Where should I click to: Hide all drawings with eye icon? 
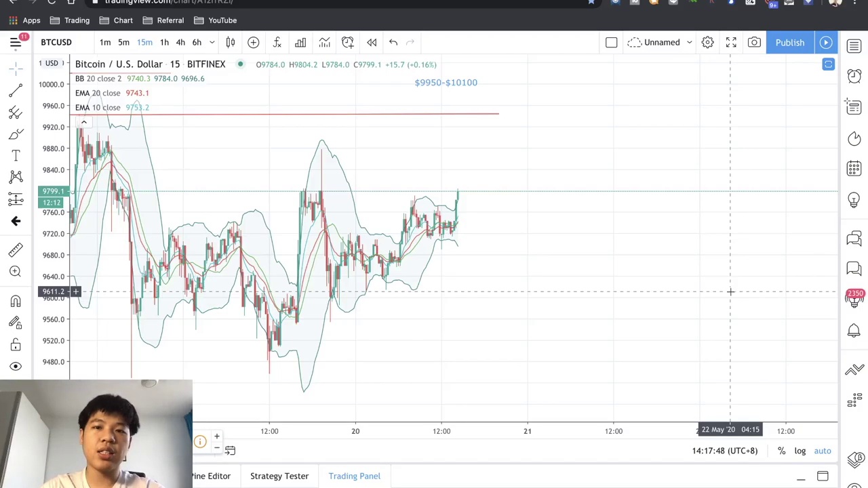click(x=16, y=367)
